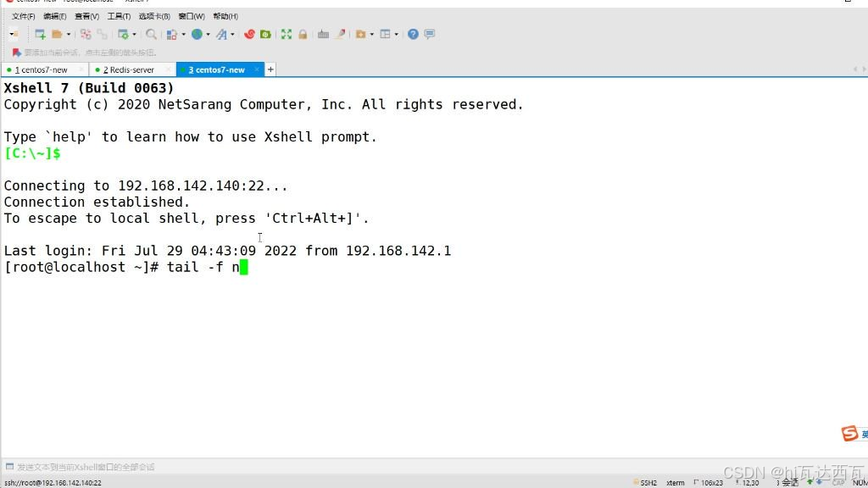Click the terminal area at command prompt

pos(243,268)
